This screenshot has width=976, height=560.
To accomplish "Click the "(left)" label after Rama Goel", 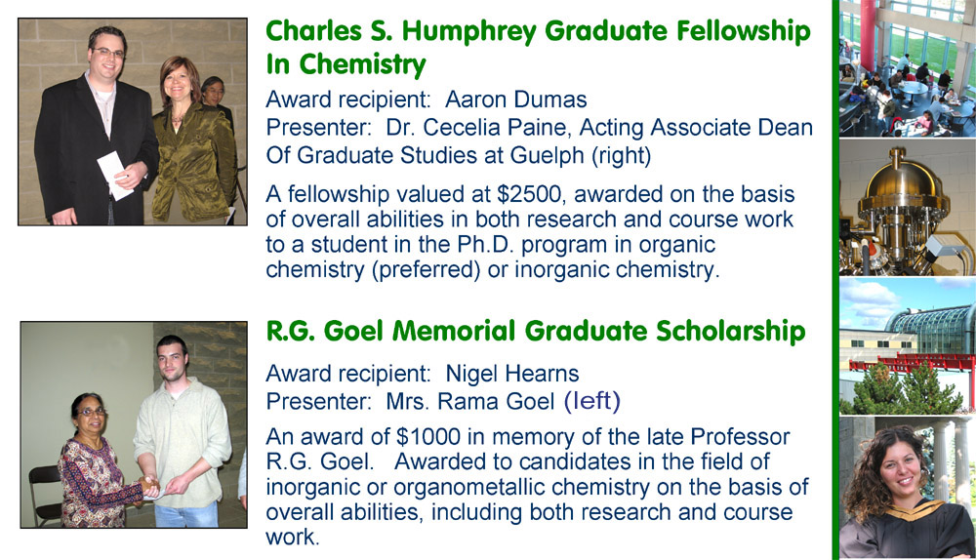I will click(592, 400).
